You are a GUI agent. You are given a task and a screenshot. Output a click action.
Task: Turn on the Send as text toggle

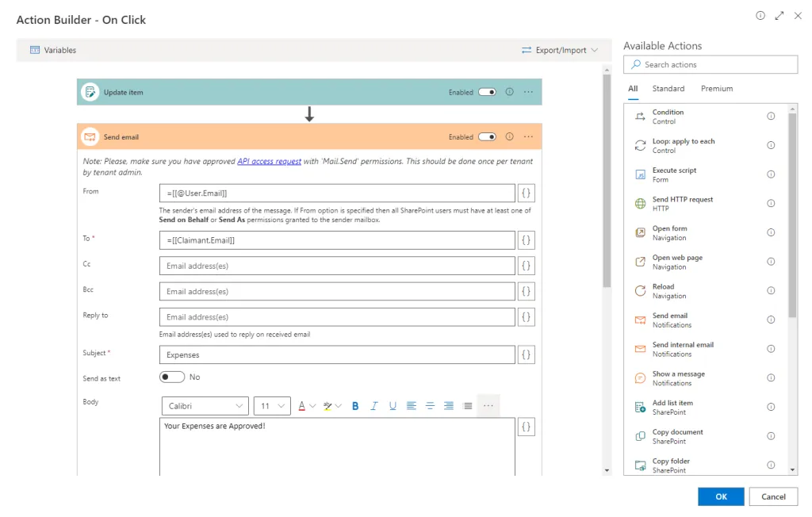pos(172,377)
